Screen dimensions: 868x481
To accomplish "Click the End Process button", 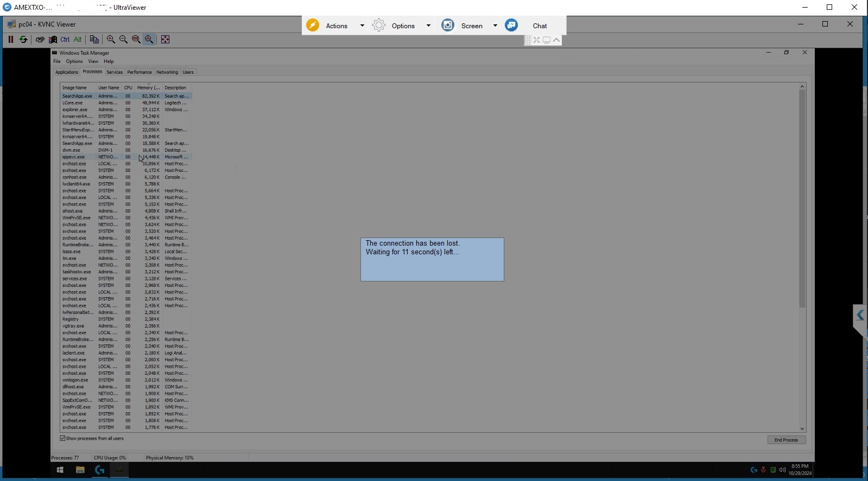I will (x=786, y=440).
